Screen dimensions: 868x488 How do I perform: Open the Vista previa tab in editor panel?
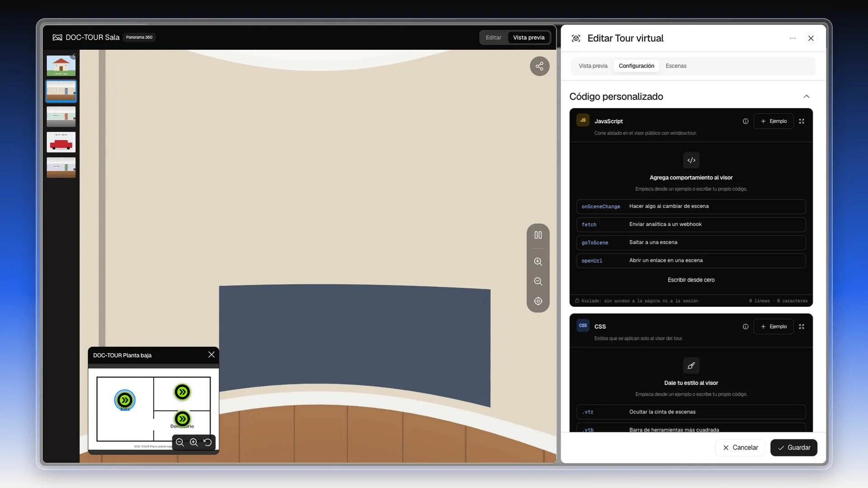(593, 66)
